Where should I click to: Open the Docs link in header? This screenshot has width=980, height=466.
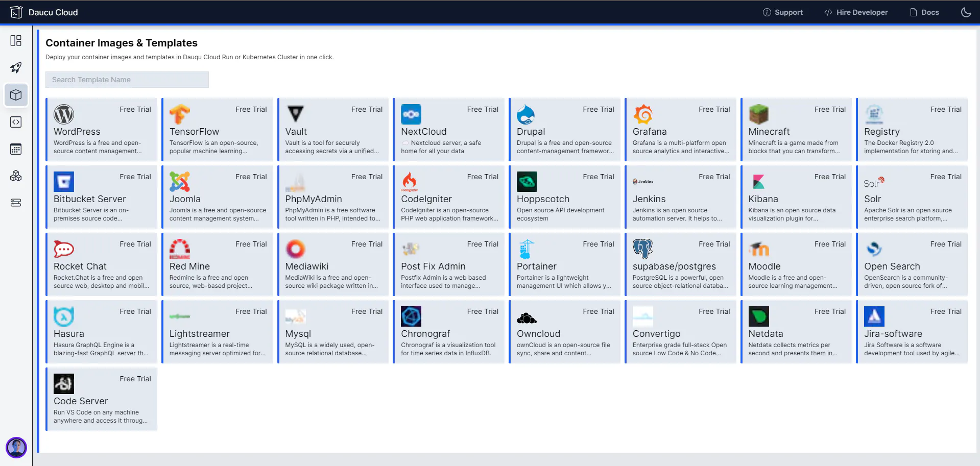coord(924,12)
